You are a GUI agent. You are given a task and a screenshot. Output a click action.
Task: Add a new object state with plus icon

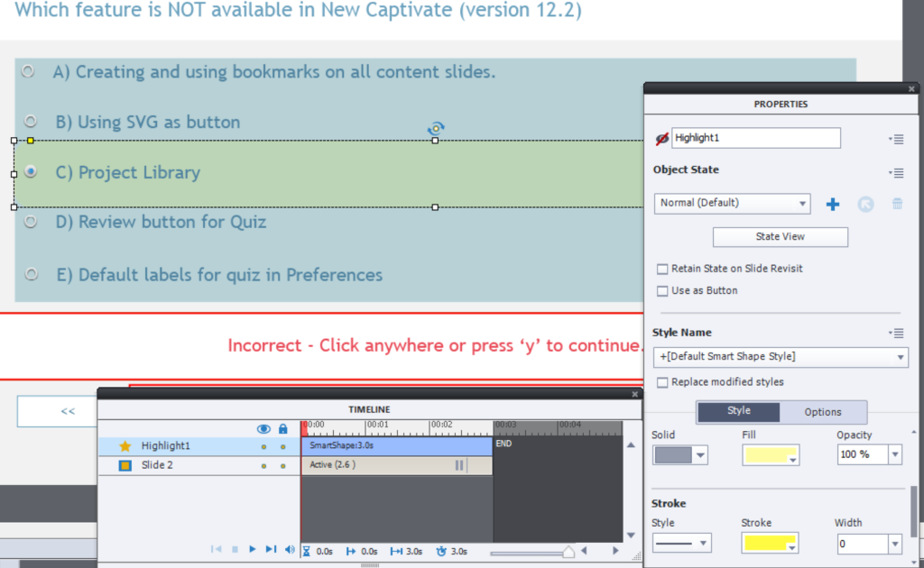[833, 205]
